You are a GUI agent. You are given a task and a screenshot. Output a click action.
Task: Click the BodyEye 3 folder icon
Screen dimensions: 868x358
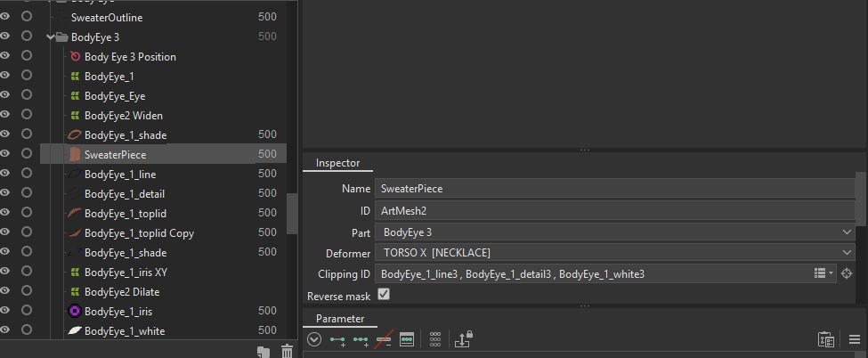click(x=62, y=37)
